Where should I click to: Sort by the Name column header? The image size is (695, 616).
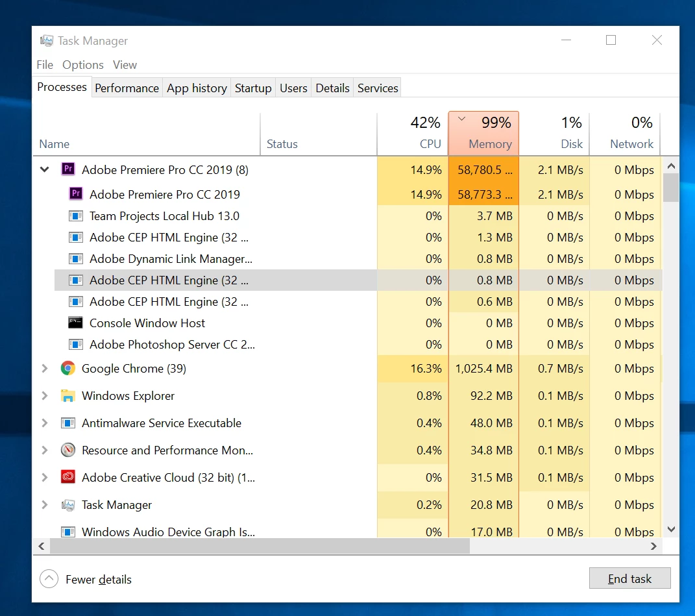[146, 134]
